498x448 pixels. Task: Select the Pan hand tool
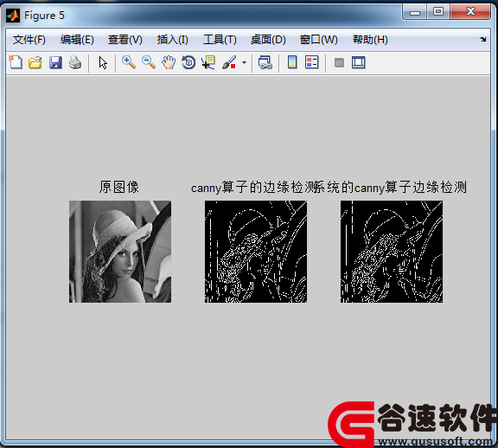tap(169, 62)
